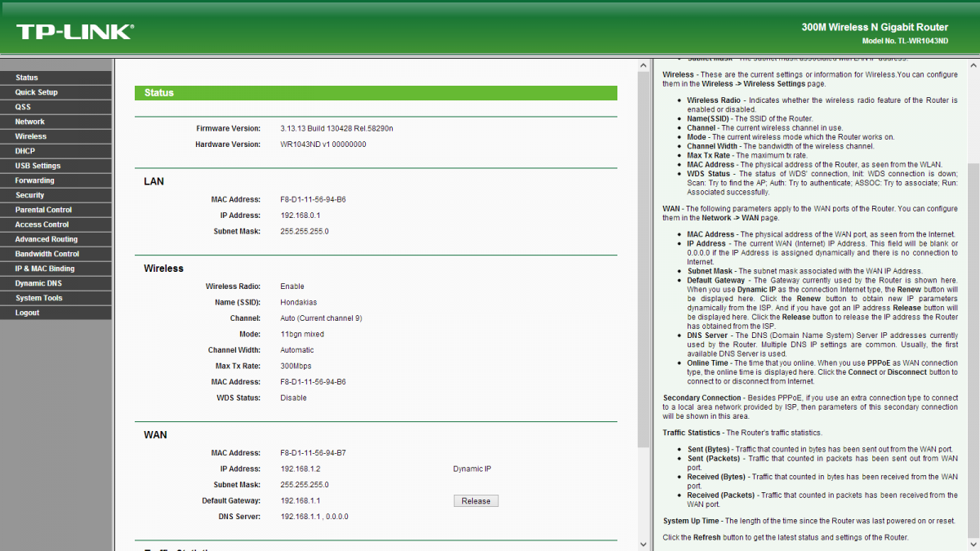This screenshot has height=551, width=980.
Task: Select hardware version WR1043ND v1 00000000
Action: click(323, 144)
